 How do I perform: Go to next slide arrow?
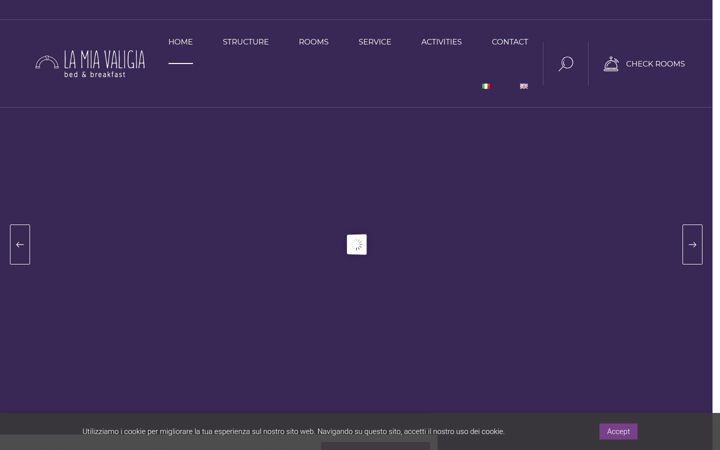tap(692, 244)
